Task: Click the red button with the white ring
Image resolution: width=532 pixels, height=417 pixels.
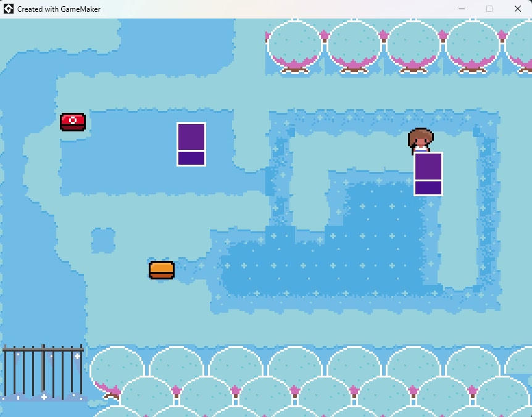Action: point(73,122)
